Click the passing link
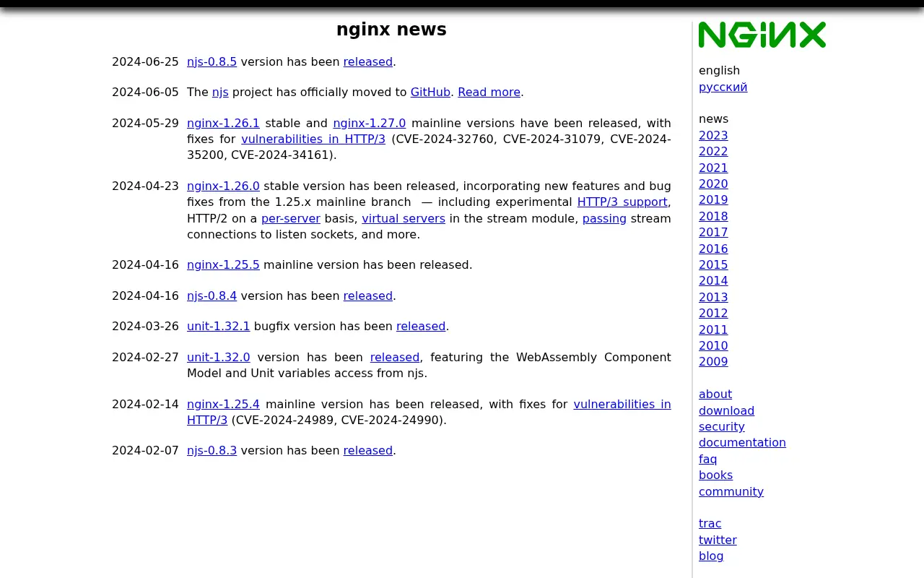Screen dimensions: 924x578 (x=604, y=219)
